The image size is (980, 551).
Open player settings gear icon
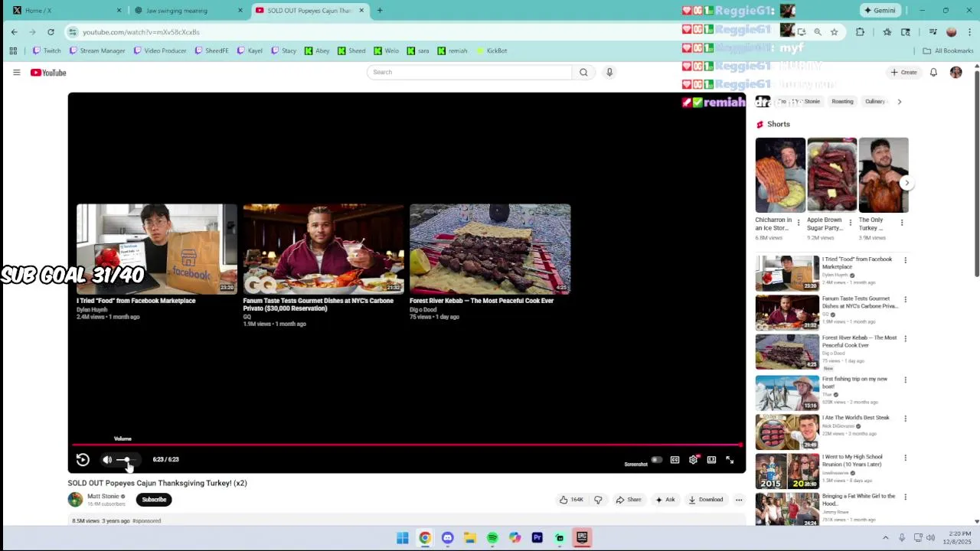pyautogui.click(x=693, y=460)
